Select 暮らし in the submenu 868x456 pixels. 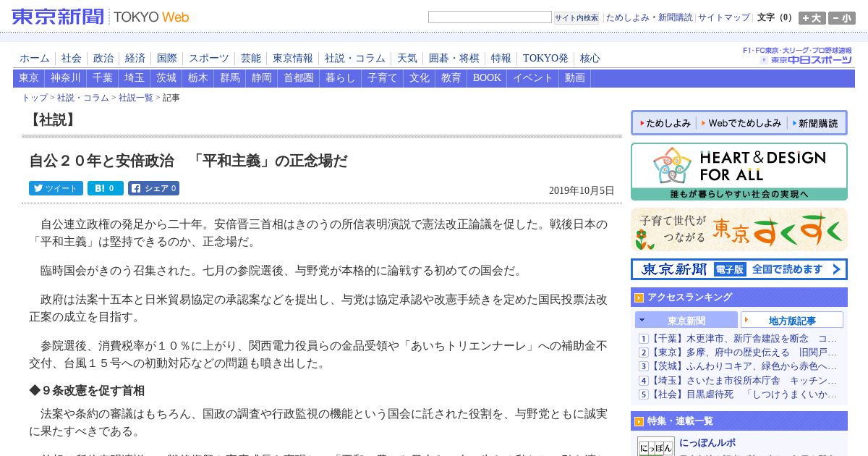pyautogui.click(x=341, y=78)
